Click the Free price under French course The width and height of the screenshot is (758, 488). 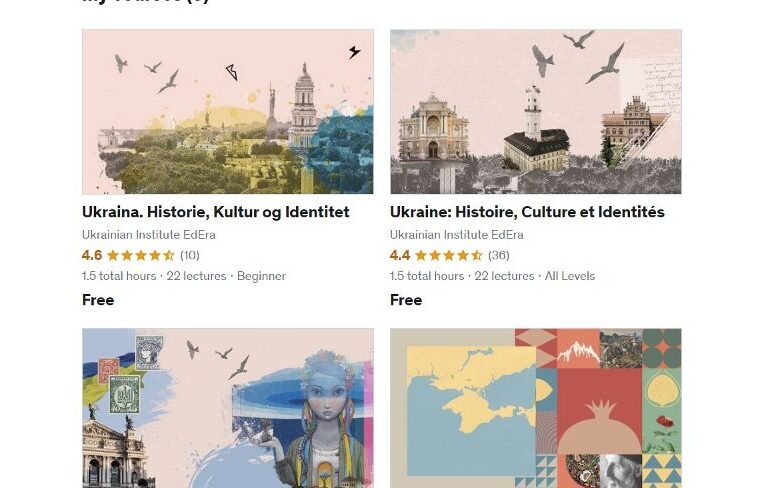tap(406, 300)
